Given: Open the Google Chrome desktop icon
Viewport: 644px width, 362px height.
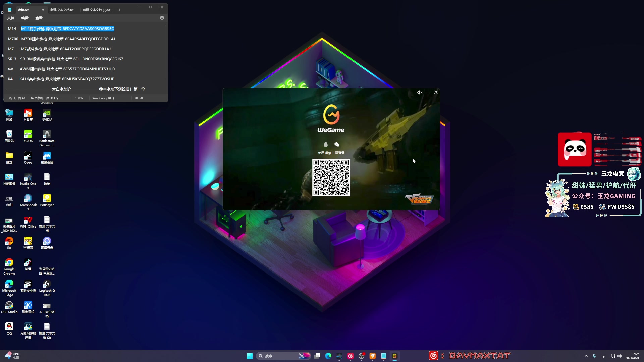Looking at the screenshot, I should pyautogui.click(x=9, y=267).
